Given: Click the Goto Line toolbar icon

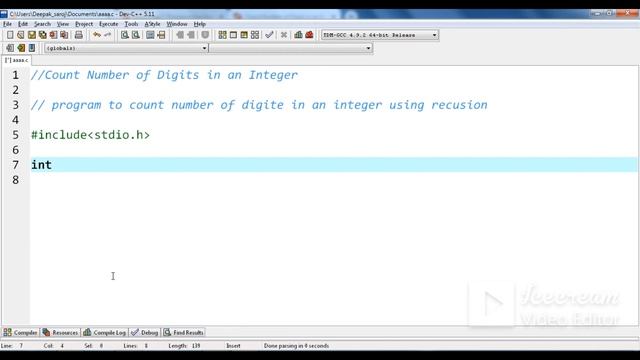Looking at the screenshot, I should pos(161,35).
